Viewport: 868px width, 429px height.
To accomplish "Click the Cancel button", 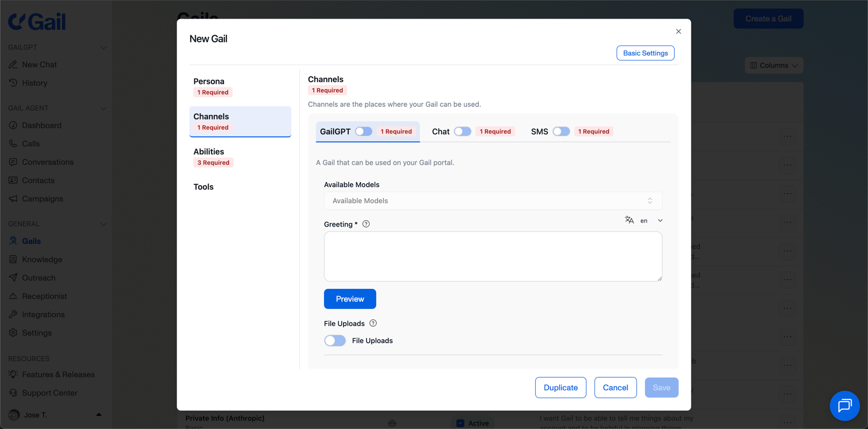I will point(615,388).
